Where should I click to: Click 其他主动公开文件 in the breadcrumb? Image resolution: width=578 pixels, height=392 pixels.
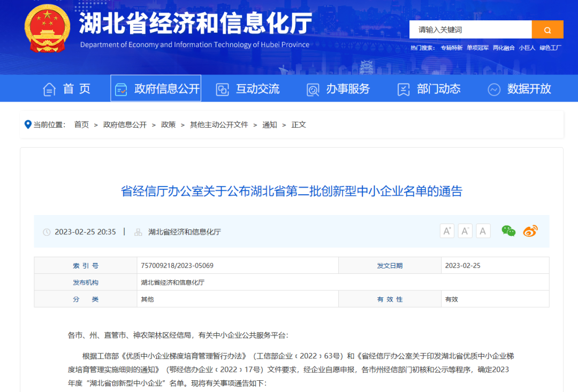[x=219, y=125]
